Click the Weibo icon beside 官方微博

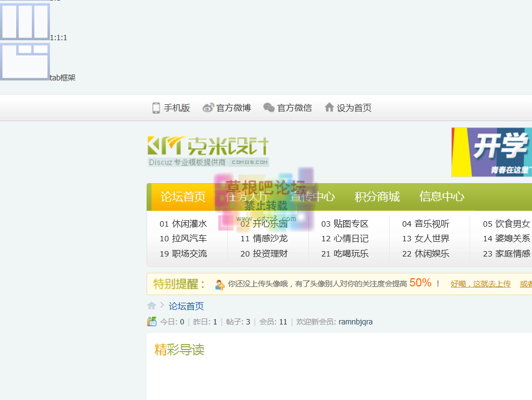208,108
